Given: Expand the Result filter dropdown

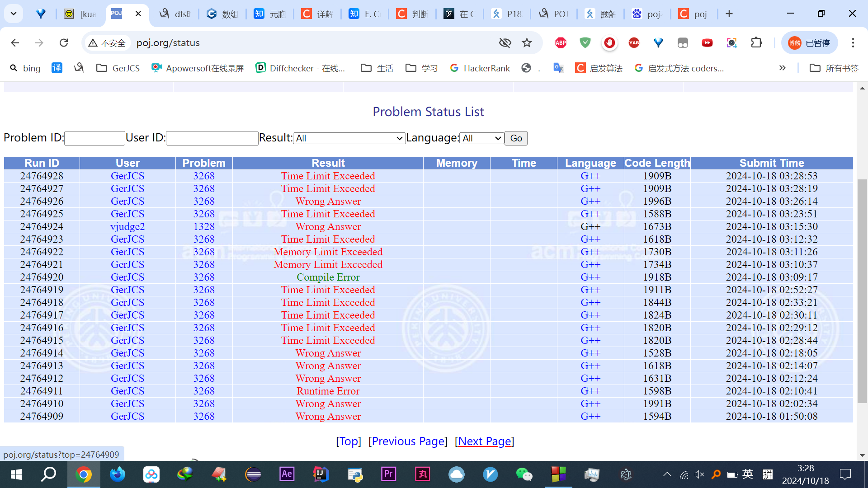Looking at the screenshot, I should point(349,138).
